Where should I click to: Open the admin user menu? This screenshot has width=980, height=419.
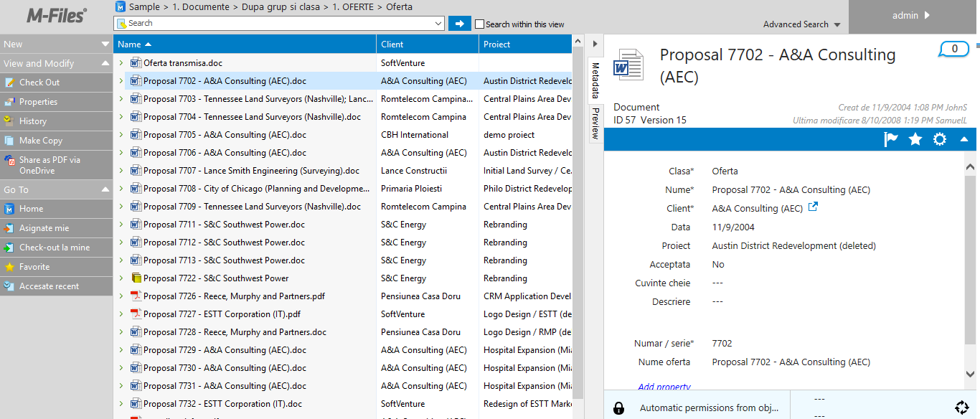click(x=911, y=16)
